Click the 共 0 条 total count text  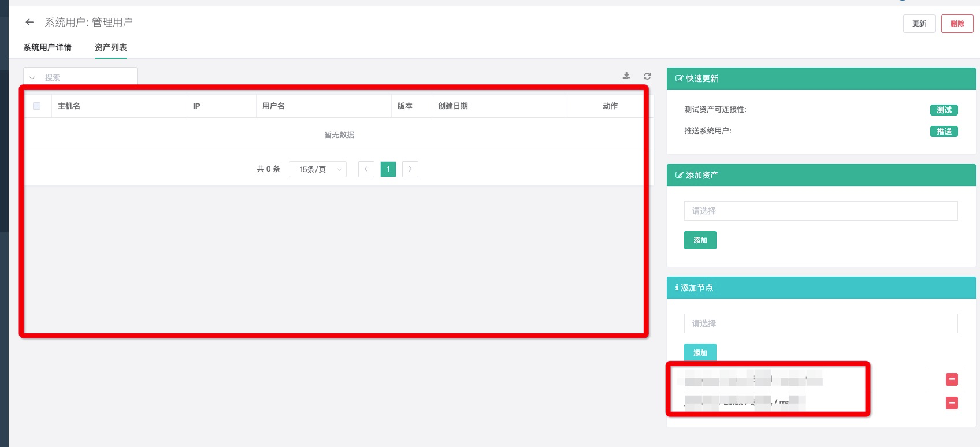coord(269,169)
